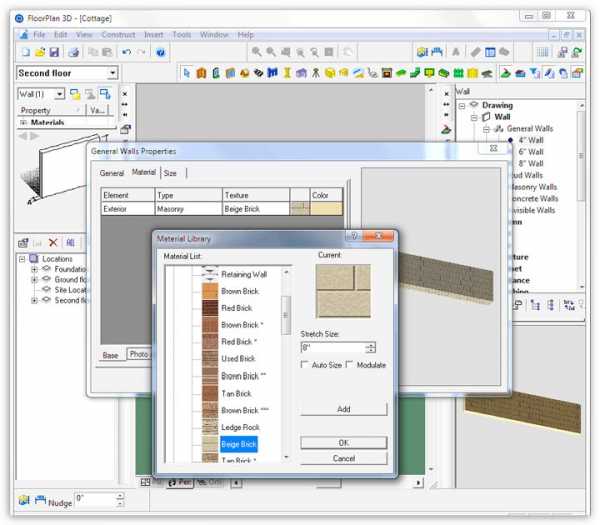Click the Open folder toolbar icon
600x525 pixels.
point(40,52)
